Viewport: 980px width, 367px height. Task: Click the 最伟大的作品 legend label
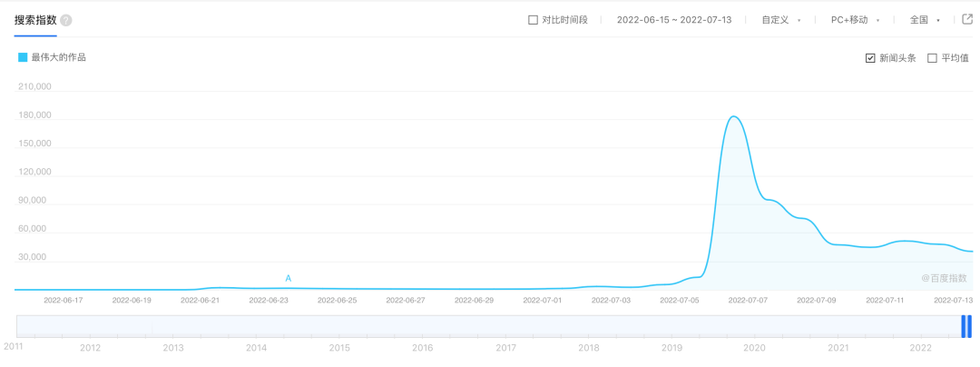59,57
